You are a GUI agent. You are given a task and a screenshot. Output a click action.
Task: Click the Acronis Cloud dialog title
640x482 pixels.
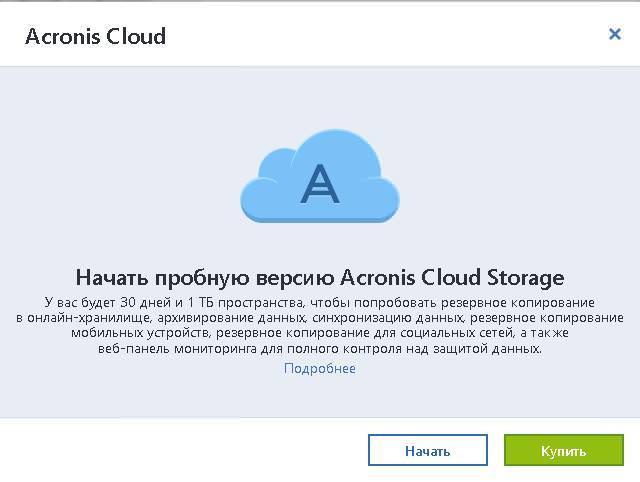coord(96,36)
